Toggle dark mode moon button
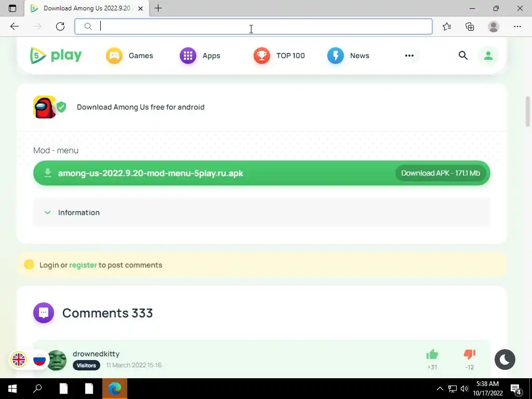This screenshot has width=532, height=399. point(505,360)
